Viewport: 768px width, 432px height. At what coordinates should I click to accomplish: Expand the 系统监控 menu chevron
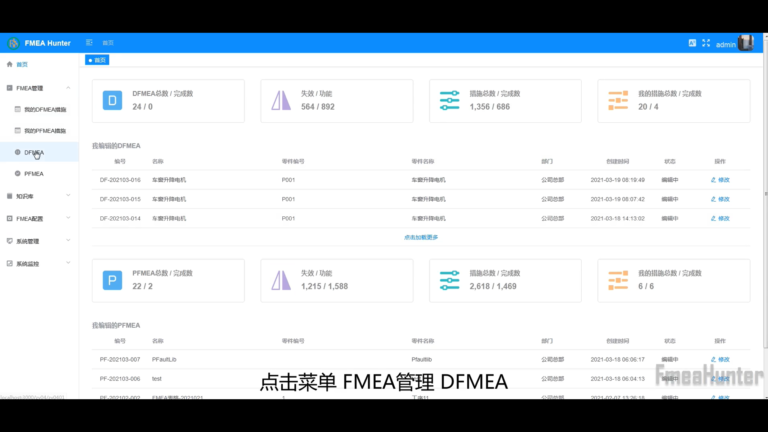point(68,263)
